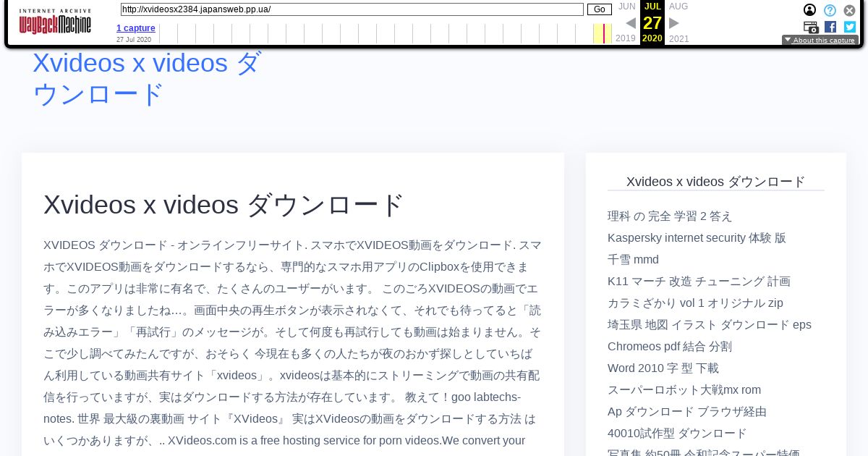Image resolution: width=868 pixels, height=456 pixels.
Task: Share capture on Twitter
Action: pos(850,27)
